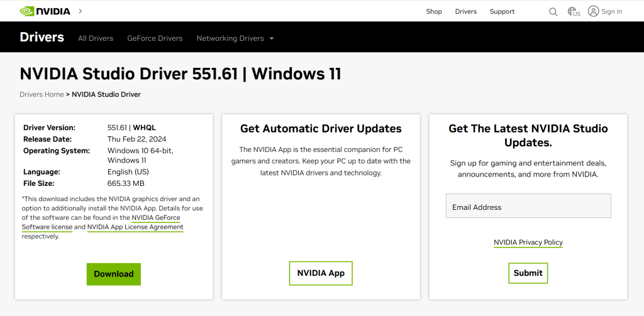Go to All Drivers tab

pyautogui.click(x=96, y=38)
